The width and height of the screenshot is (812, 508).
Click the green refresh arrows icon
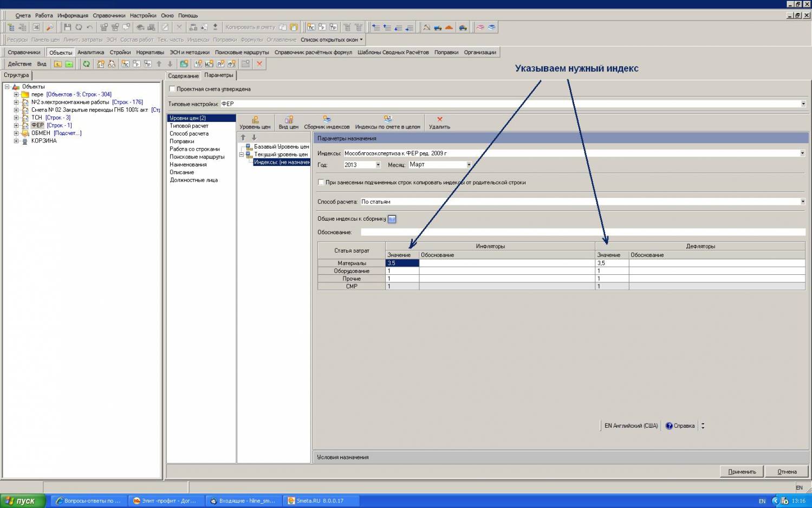click(86, 64)
